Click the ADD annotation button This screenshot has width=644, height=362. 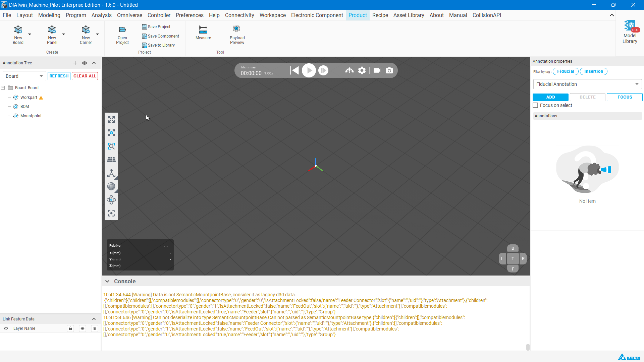[x=551, y=97]
